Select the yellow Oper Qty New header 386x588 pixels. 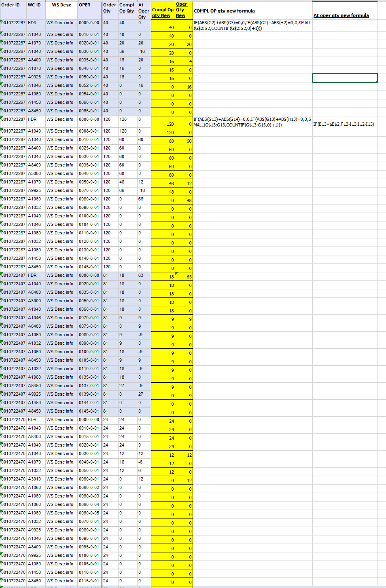184,10
